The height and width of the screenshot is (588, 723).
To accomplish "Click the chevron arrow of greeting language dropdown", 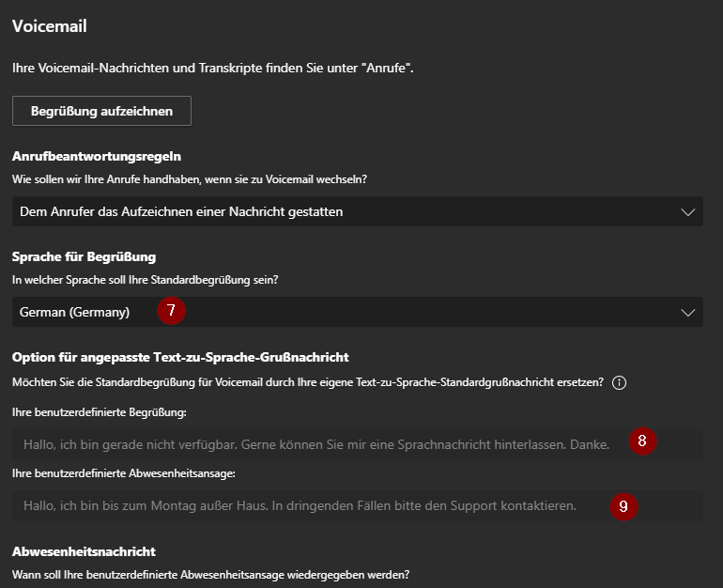I will click(x=687, y=313).
